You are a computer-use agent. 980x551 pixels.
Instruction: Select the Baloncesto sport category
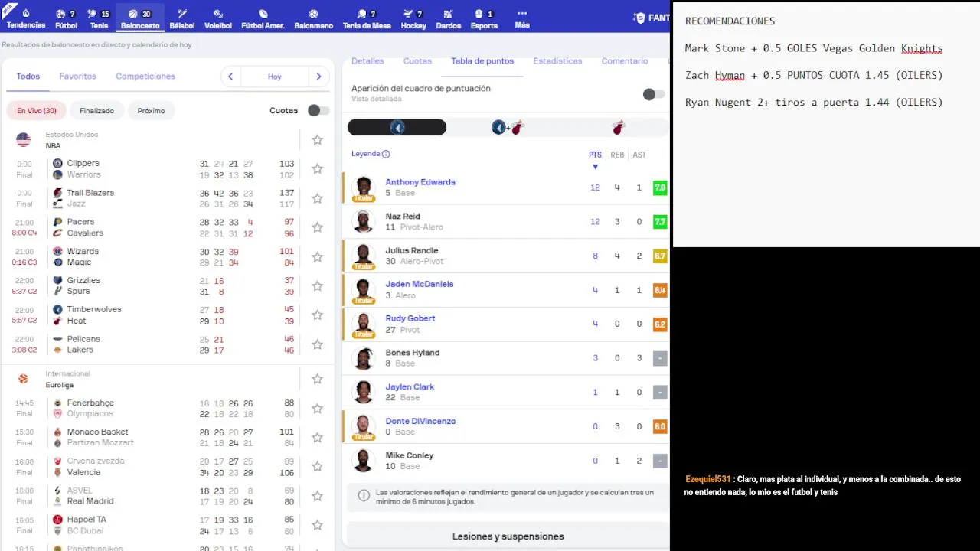click(140, 19)
